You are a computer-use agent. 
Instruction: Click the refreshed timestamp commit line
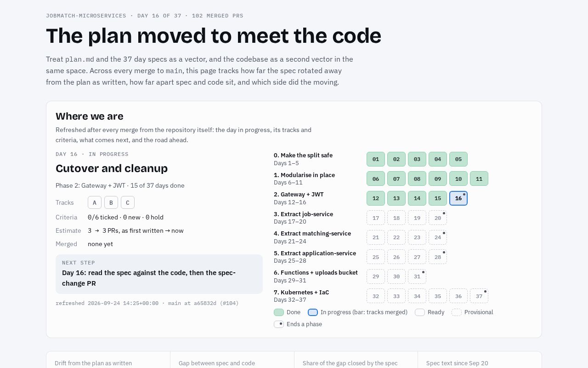(x=147, y=303)
